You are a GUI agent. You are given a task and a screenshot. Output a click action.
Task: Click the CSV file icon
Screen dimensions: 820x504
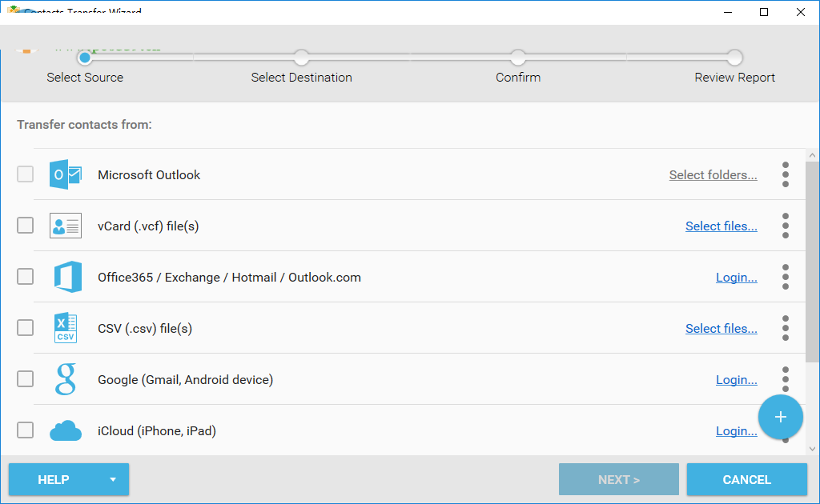(x=66, y=328)
